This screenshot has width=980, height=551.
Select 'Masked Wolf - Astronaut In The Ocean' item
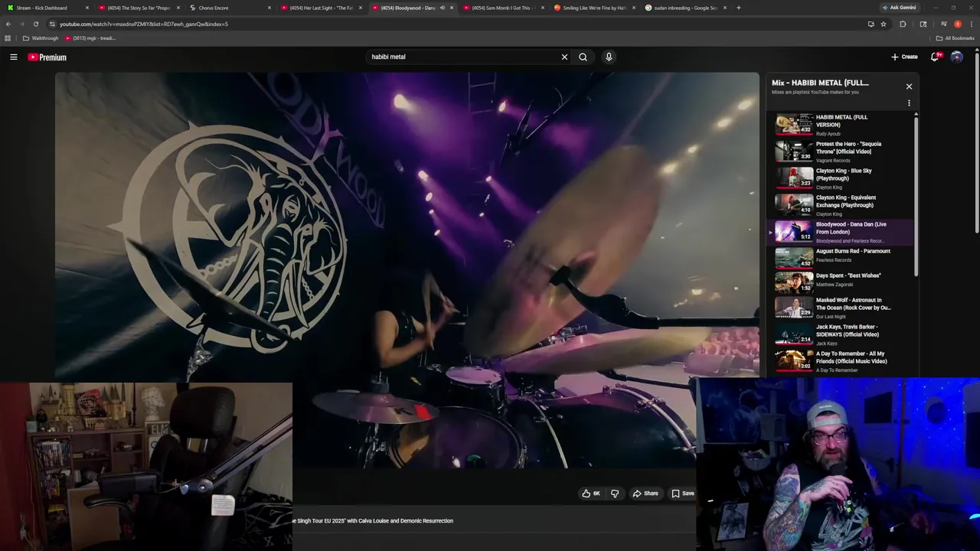(x=841, y=308)
